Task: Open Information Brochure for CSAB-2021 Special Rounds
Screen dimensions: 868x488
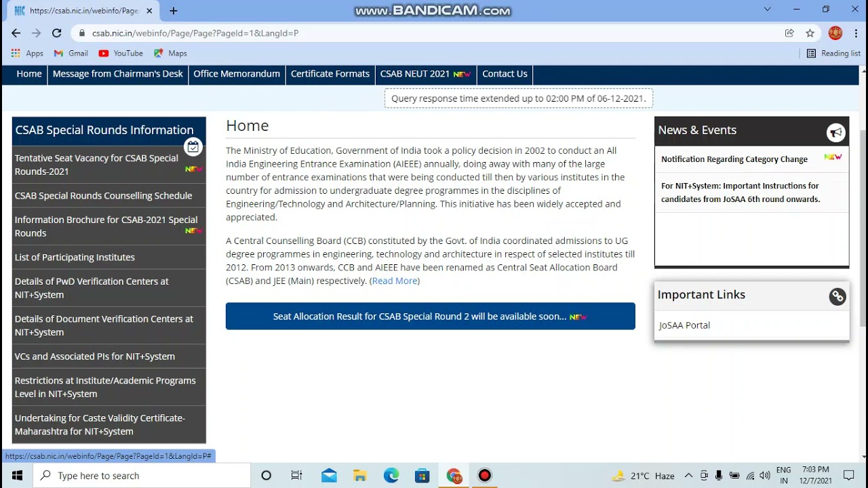Action: coord(108,226)
